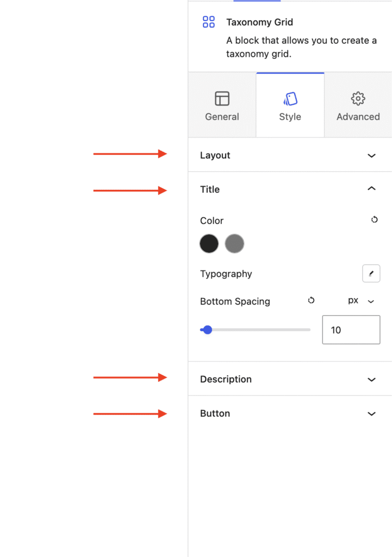This screenshot has width=392, height=557.
Task: Switch to the Advanced tab
Action: 358,105
